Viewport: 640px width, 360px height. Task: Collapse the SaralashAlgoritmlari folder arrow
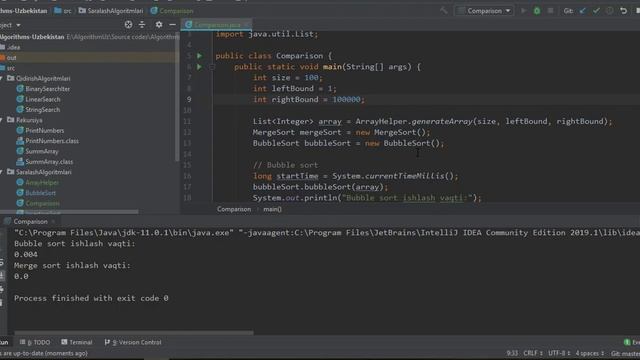[2, 172]
